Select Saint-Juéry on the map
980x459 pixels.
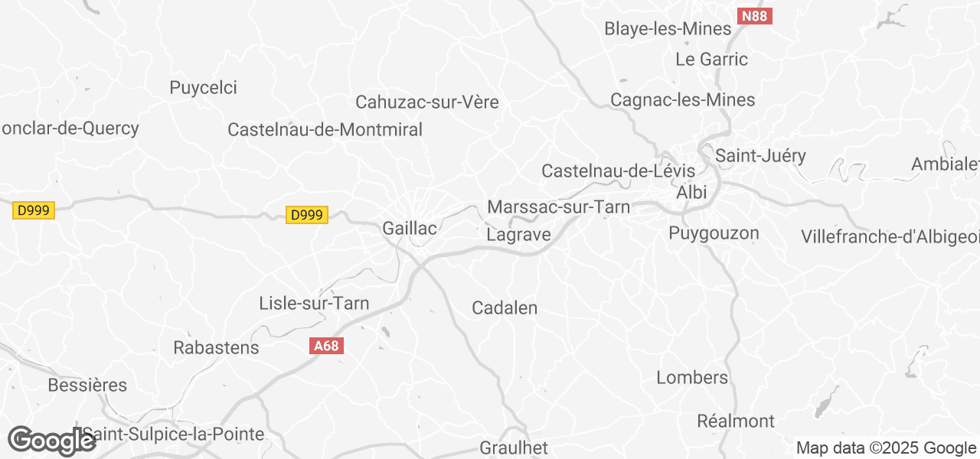point(760,156)
